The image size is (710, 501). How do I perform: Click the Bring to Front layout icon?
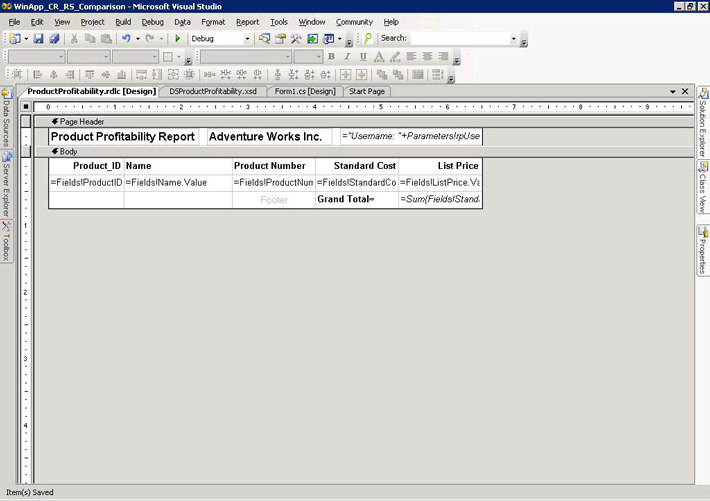382,74
